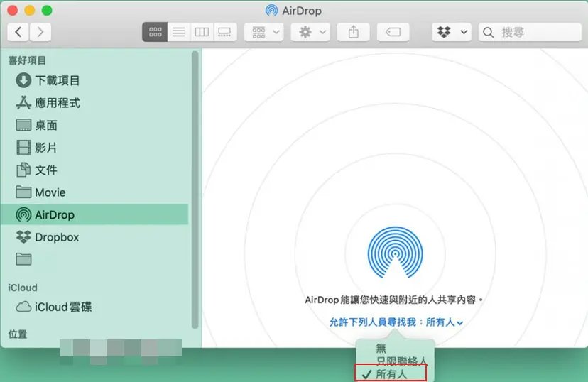Click the 桌面 desktop icon

click(23, 125)
